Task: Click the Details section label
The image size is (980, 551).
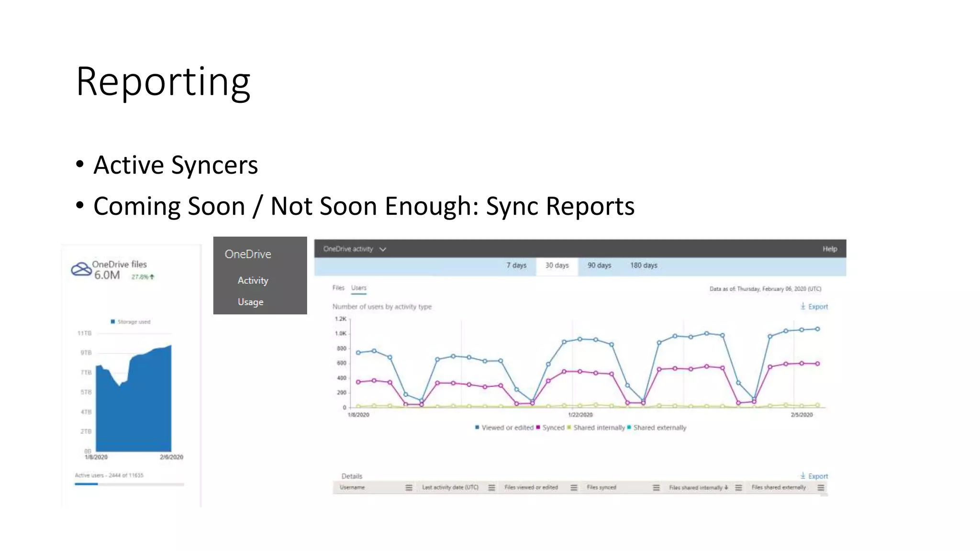Action: 352,476
